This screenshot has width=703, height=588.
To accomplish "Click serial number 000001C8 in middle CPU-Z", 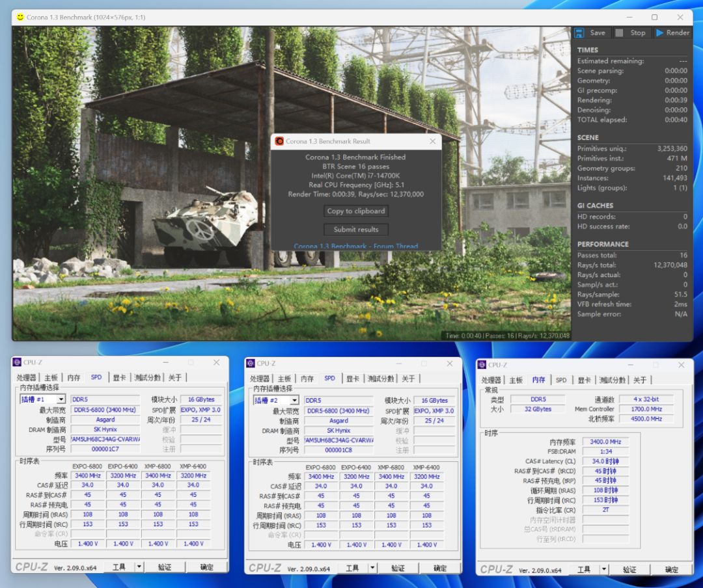I will 338,449.
